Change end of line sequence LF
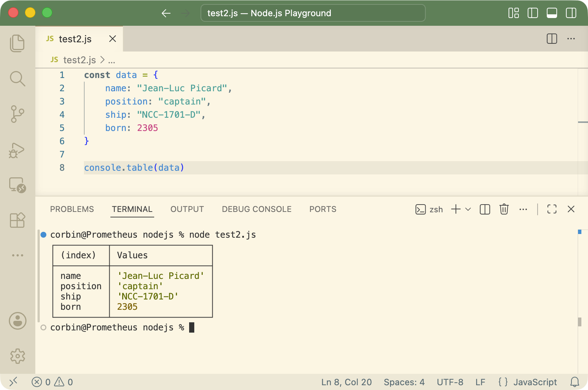 480,382
